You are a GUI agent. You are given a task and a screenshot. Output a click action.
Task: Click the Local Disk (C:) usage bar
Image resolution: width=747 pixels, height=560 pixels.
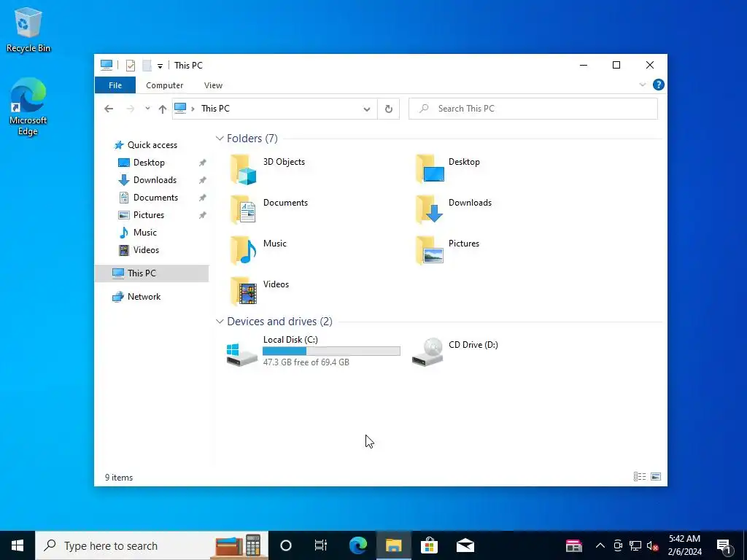(x=332, y=351)
